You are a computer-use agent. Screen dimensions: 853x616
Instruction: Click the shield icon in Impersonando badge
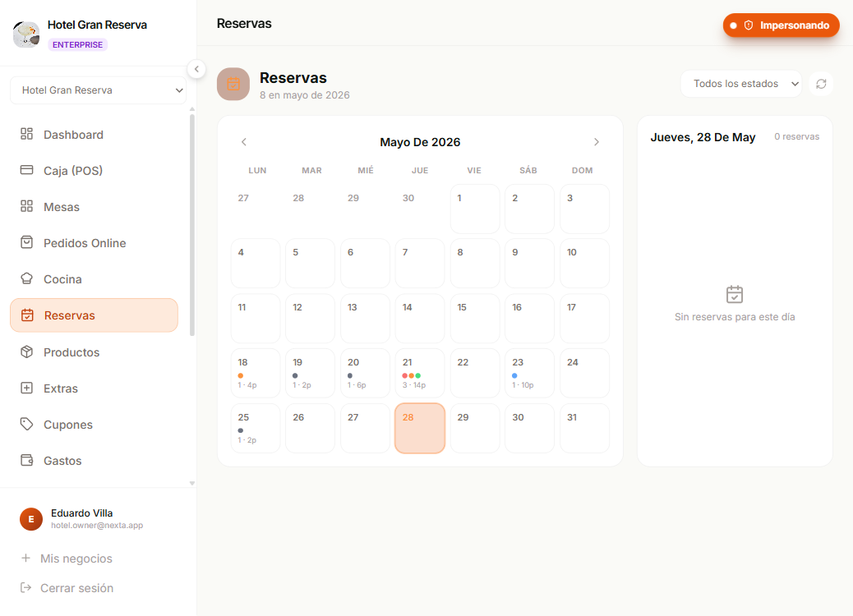(749, 25)
